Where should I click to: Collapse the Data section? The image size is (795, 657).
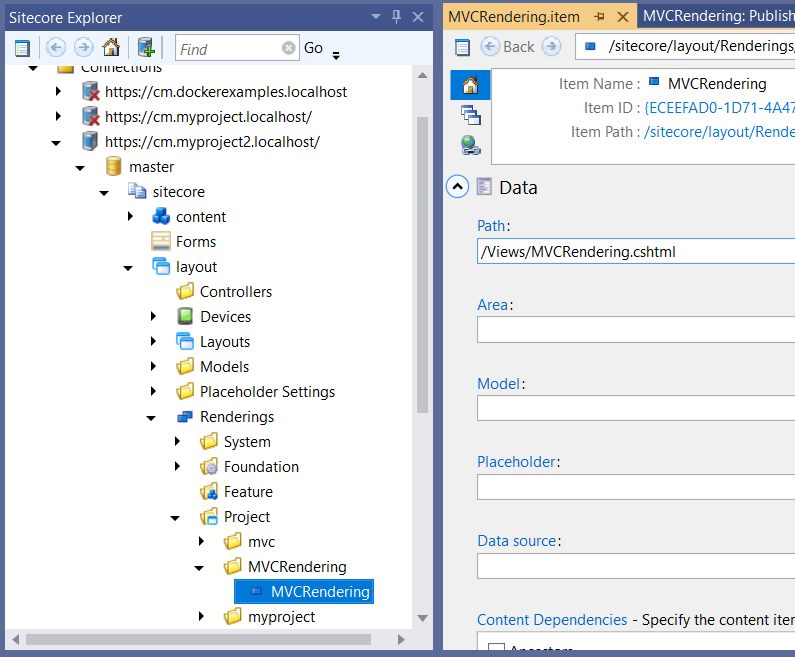[x=457, y=187]
